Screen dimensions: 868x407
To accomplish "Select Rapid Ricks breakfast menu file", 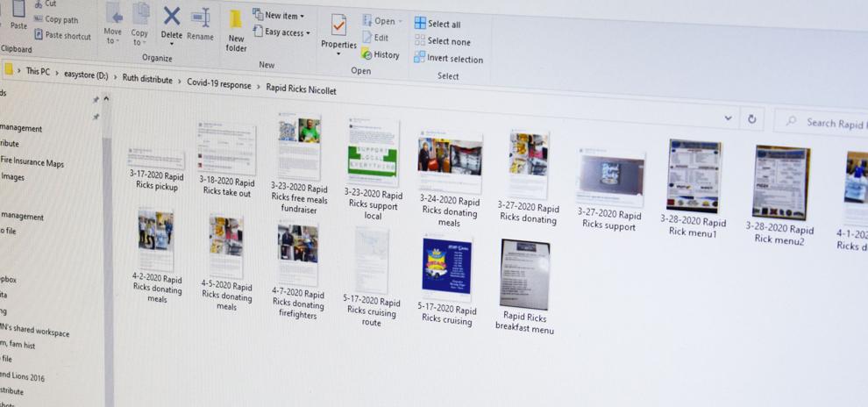I will [x=524, y=287].
